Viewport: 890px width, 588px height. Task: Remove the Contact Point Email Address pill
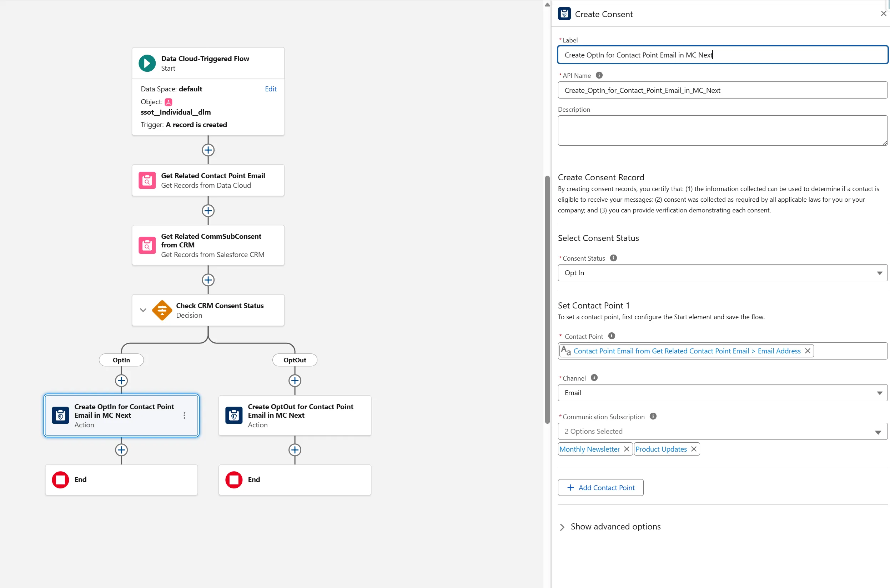click(x=808, y=351)
